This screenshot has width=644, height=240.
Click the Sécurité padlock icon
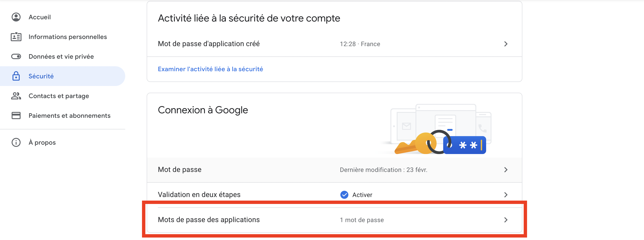pos(16,76)
